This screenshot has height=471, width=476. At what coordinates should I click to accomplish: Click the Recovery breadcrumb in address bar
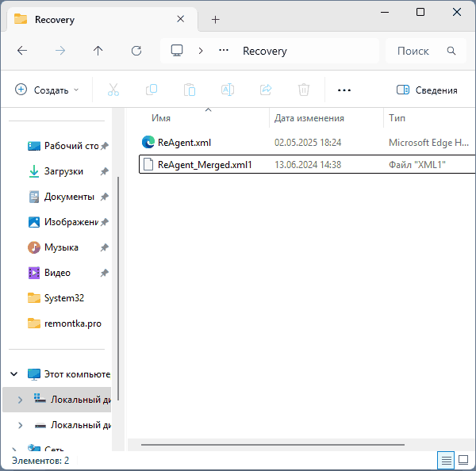tap(265, 51)
